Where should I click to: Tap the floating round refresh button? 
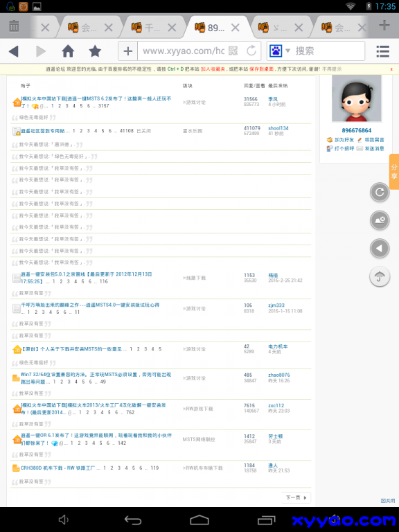coord(380,193)
